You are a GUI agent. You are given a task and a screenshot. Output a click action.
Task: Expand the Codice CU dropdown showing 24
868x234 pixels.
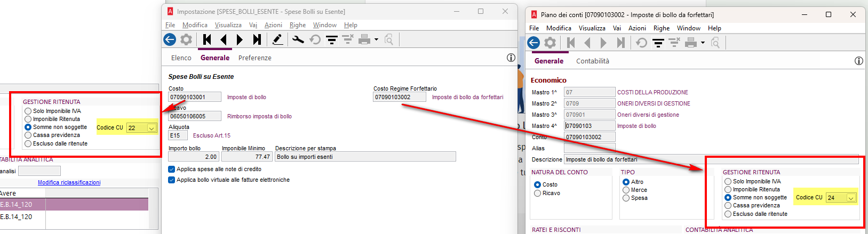click(851, 198)
